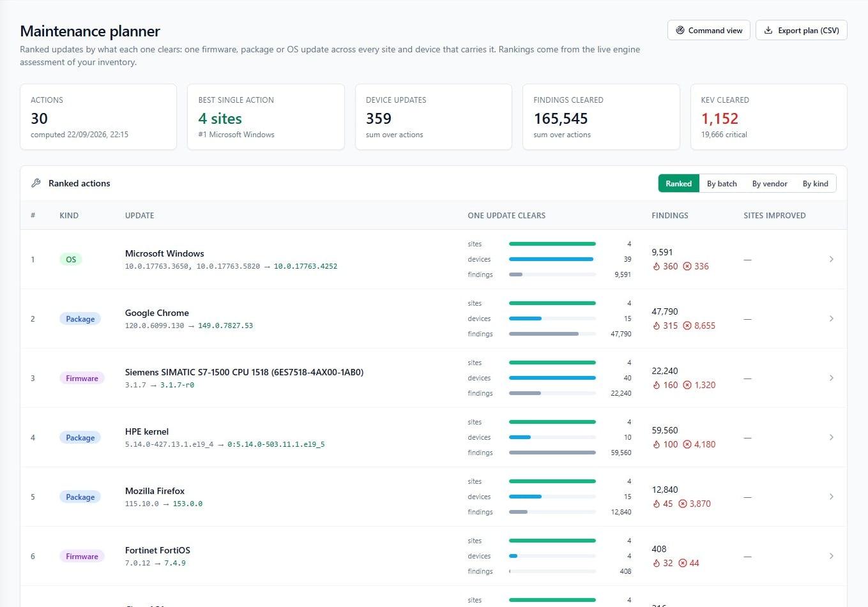Click the wrench icon beside Ranked actions
Screen dimensions: 868x607
(36, 183)
